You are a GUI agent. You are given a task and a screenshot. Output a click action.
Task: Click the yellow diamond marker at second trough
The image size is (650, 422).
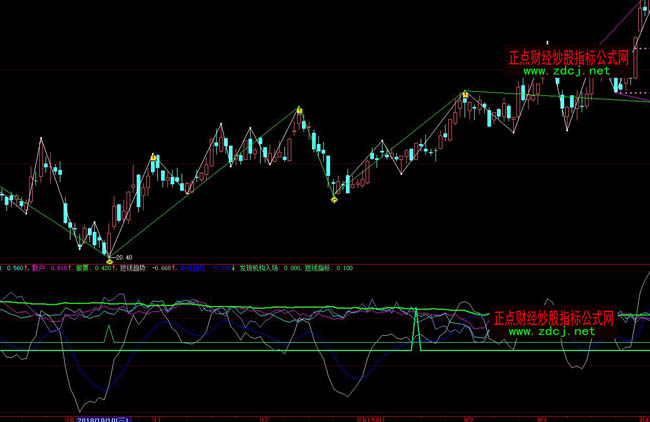point(334,199)
